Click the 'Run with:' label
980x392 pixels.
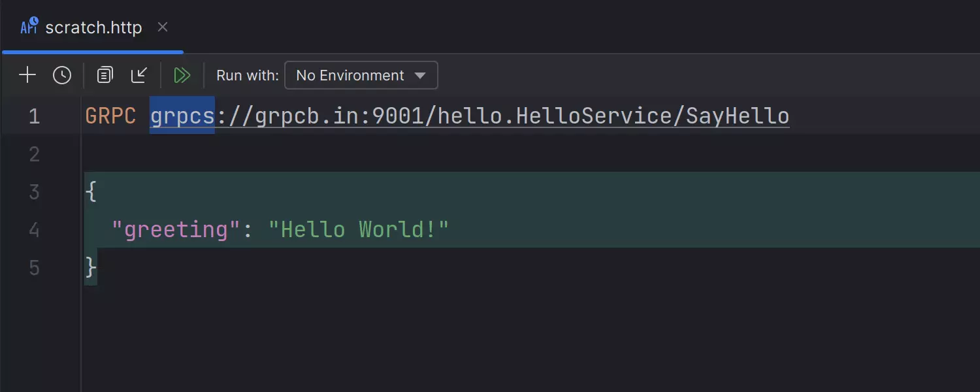click(x=248, y=75)
